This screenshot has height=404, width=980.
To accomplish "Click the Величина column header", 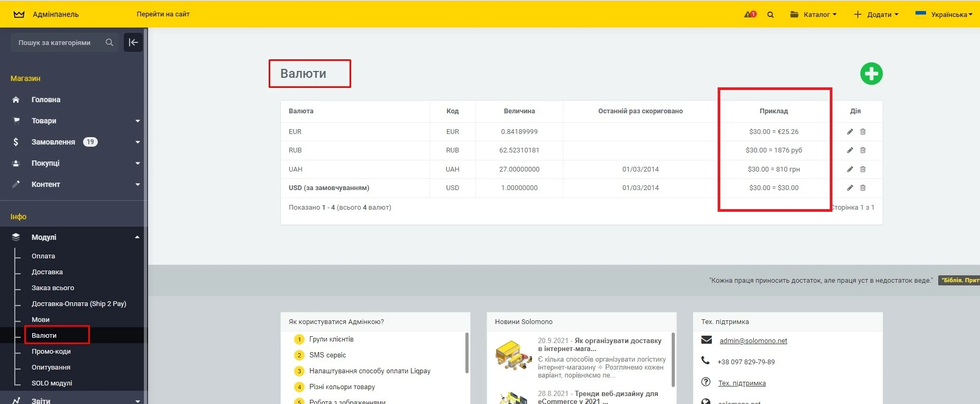I will 519,111.
